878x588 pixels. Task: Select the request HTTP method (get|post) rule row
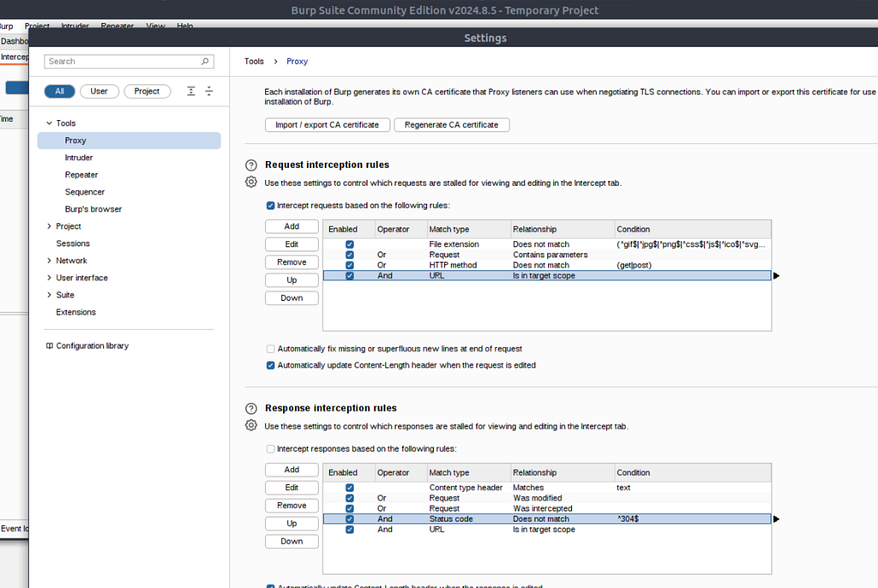click(547, 266)
